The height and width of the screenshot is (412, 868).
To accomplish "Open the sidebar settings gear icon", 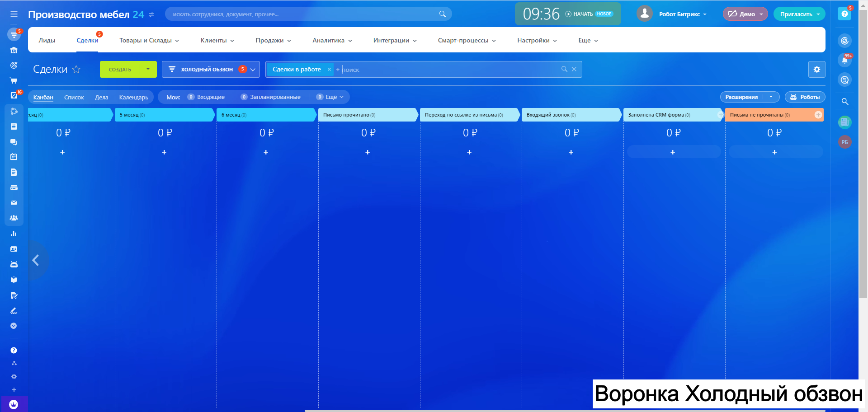I will [x=14, y=376].
